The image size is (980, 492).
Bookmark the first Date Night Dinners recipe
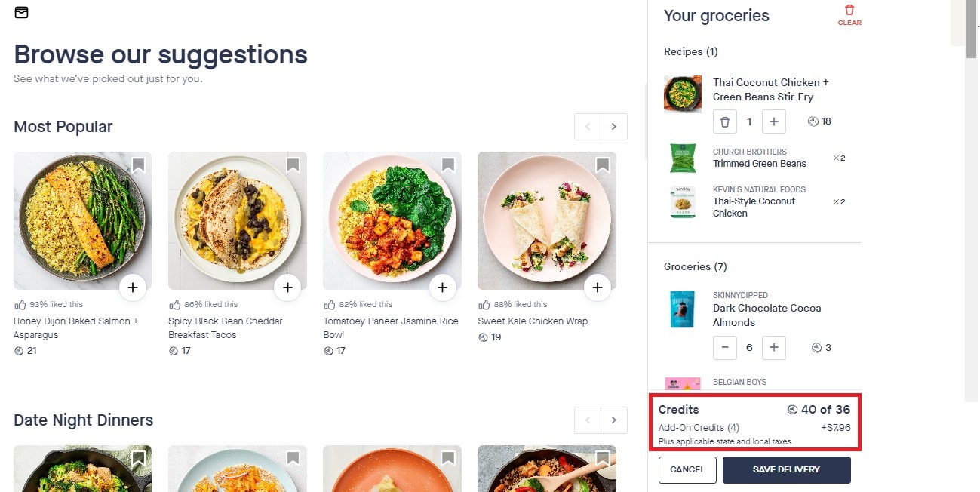(x=138, y=458)
